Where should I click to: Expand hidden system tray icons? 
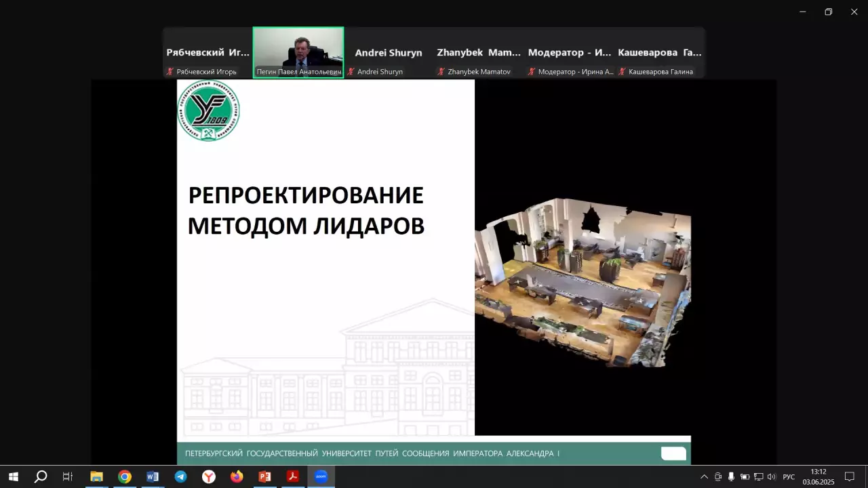click(x=704, y=476)
